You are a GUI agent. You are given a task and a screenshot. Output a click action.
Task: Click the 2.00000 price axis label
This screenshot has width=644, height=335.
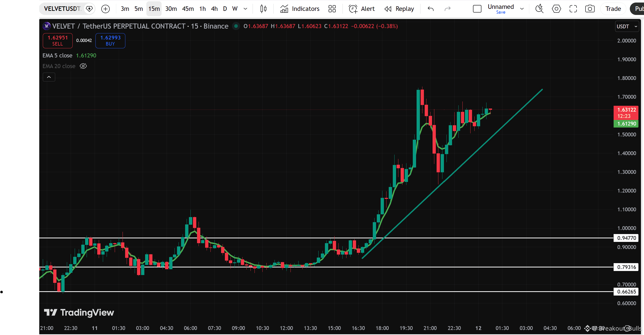pos(627,41)
